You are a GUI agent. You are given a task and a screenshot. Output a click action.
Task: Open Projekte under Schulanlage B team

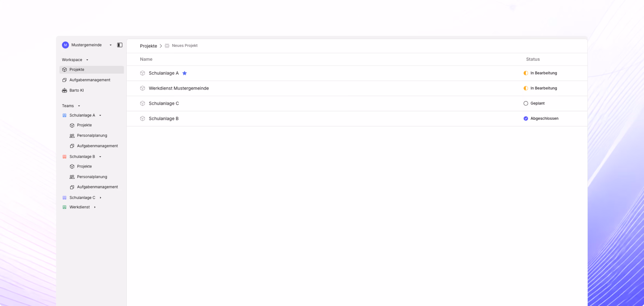tap(84, 166)
